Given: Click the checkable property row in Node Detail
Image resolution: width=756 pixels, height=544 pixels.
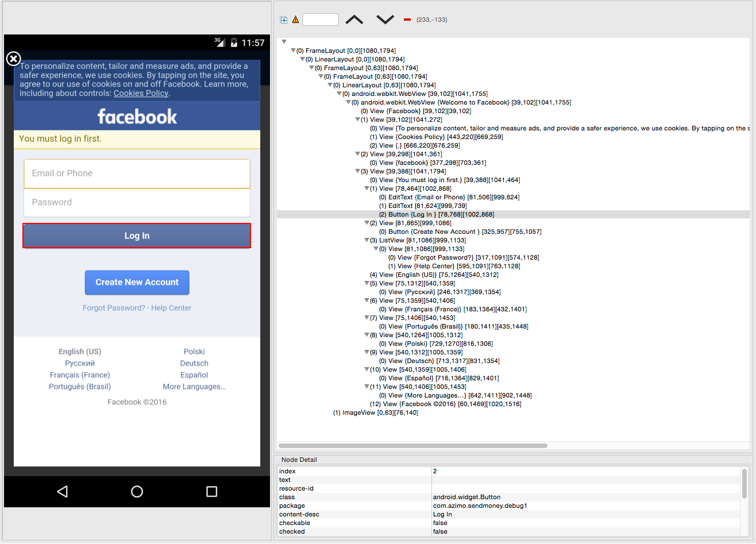Looking at the screenshot, I should point(509,523).
